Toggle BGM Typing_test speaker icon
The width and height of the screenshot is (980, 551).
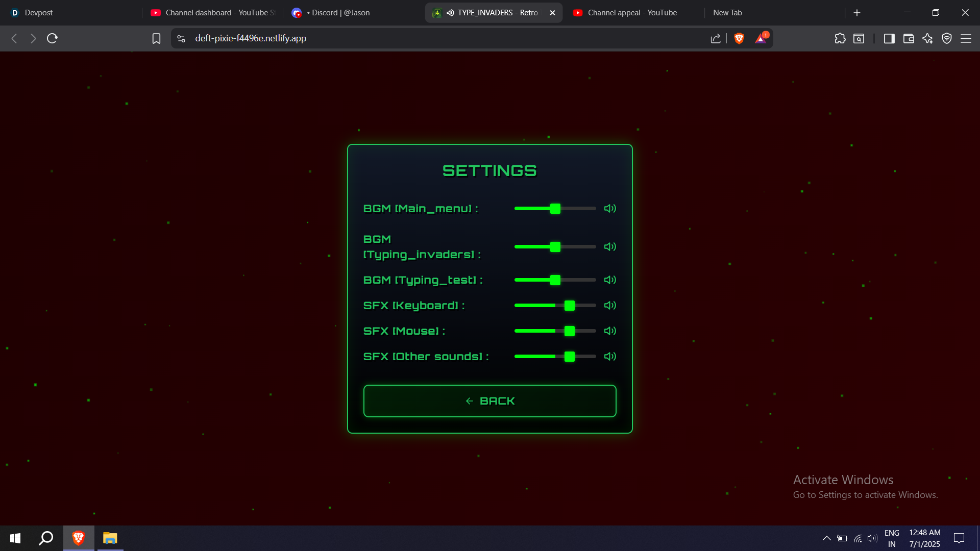pyautogui.click(x=610, y=280)
